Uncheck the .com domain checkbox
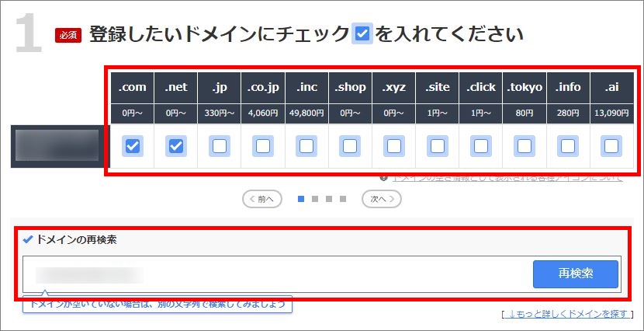Viewport: 644px width, 331px height. (133, 146)
